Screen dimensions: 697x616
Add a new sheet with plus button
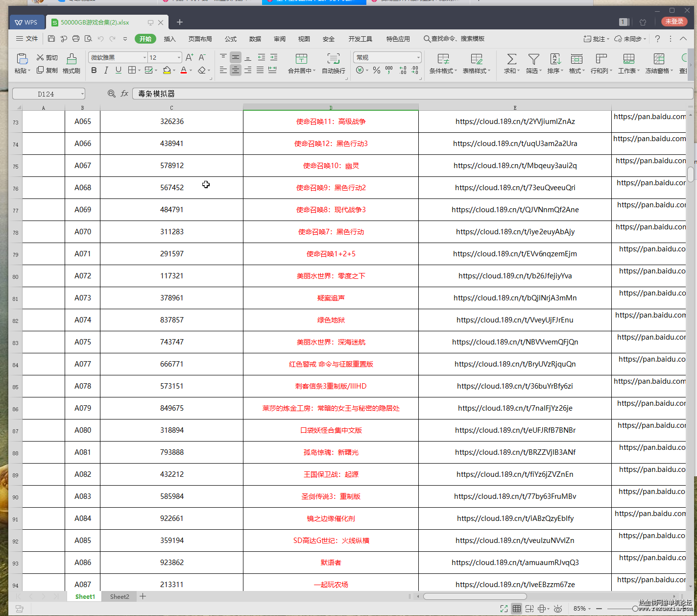tap(143, 596)
